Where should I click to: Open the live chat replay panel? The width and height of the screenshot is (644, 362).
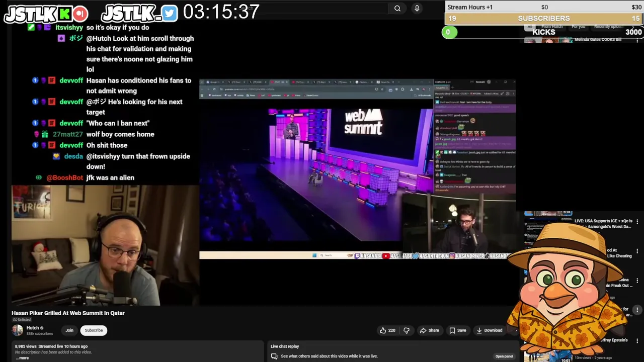[504, 356]
